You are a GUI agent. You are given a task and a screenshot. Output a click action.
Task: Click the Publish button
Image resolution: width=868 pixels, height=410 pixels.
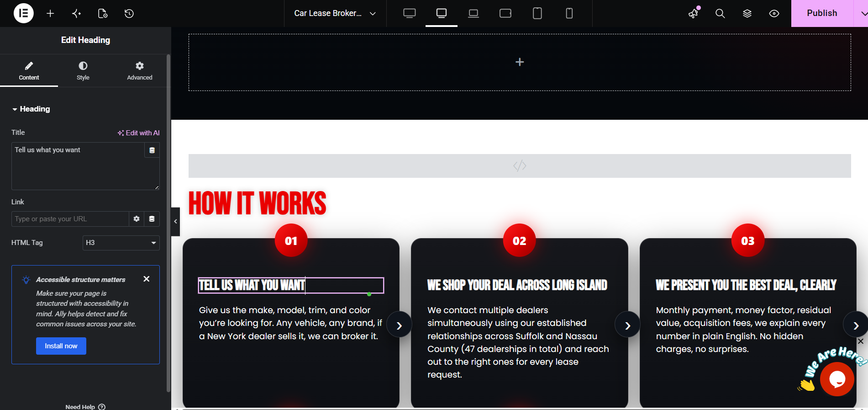click(x=822, y=13)
